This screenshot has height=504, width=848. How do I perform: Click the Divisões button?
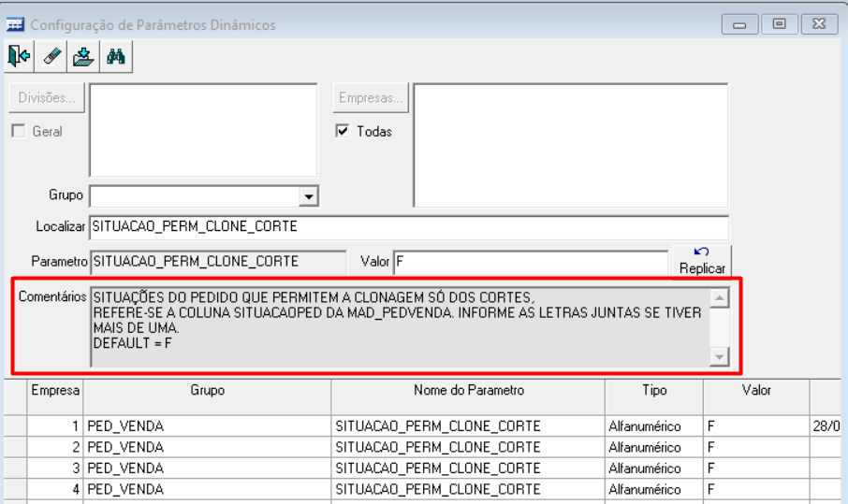(47, 98)
